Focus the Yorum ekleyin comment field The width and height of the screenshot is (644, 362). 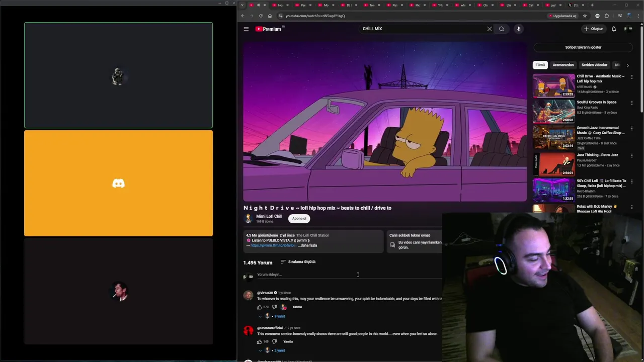pyautogui.click(x=349, y=275)
